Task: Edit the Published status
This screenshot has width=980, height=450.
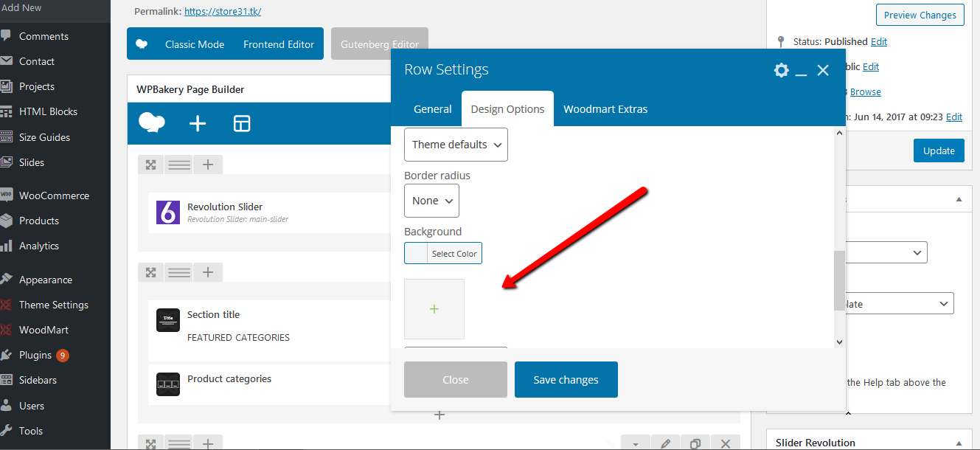Action: [x=879, y=42]
